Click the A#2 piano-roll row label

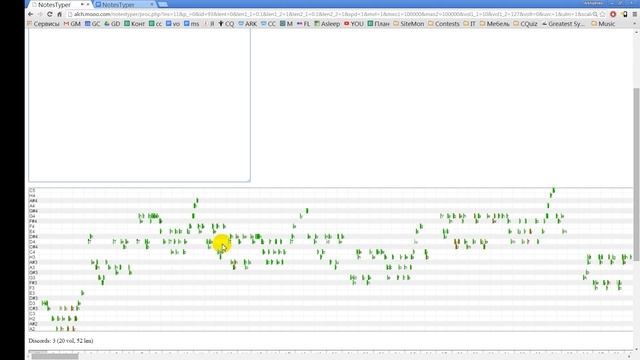33,324
